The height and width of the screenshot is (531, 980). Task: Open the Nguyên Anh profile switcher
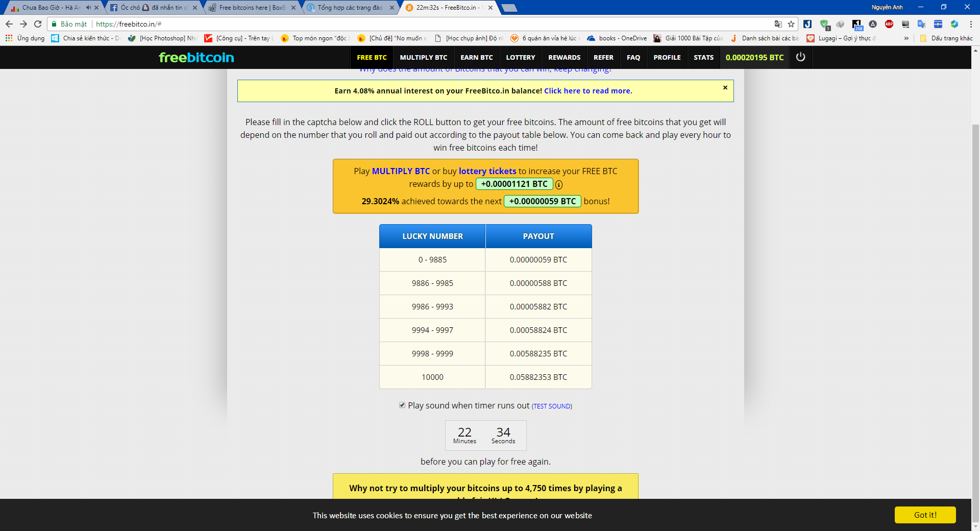(x=887, y=7)
